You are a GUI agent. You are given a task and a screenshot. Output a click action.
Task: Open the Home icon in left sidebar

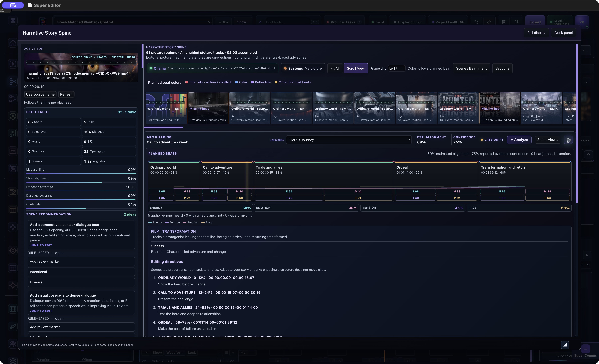[x=13, y=43]
